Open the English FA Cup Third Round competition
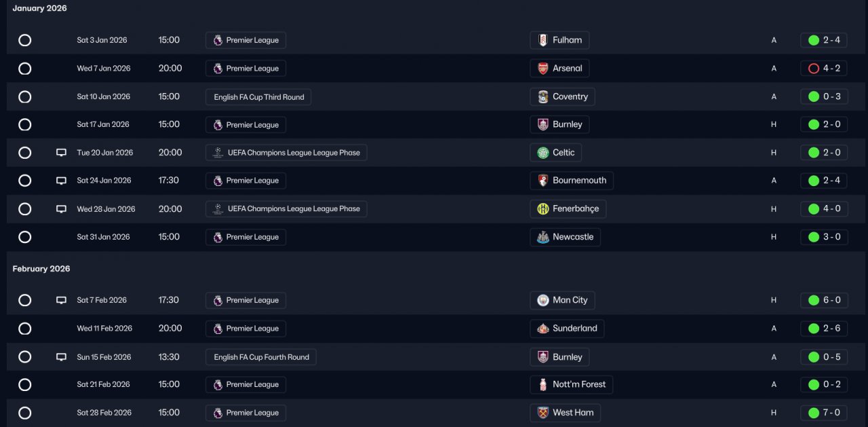The image size is (868, 427). click(x=258, y=97)
